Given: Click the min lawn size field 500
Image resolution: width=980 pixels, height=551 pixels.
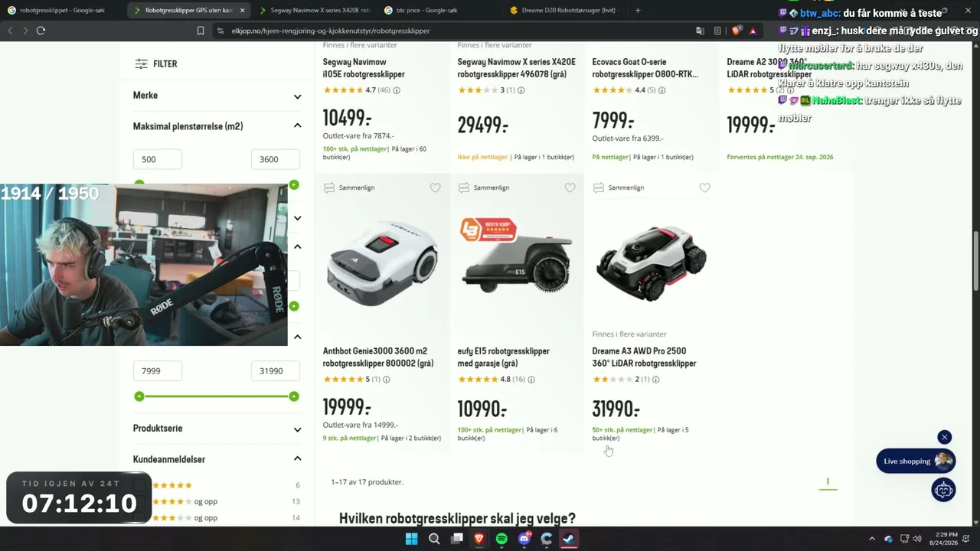Looking at the screenshot, I should point(158,159).
